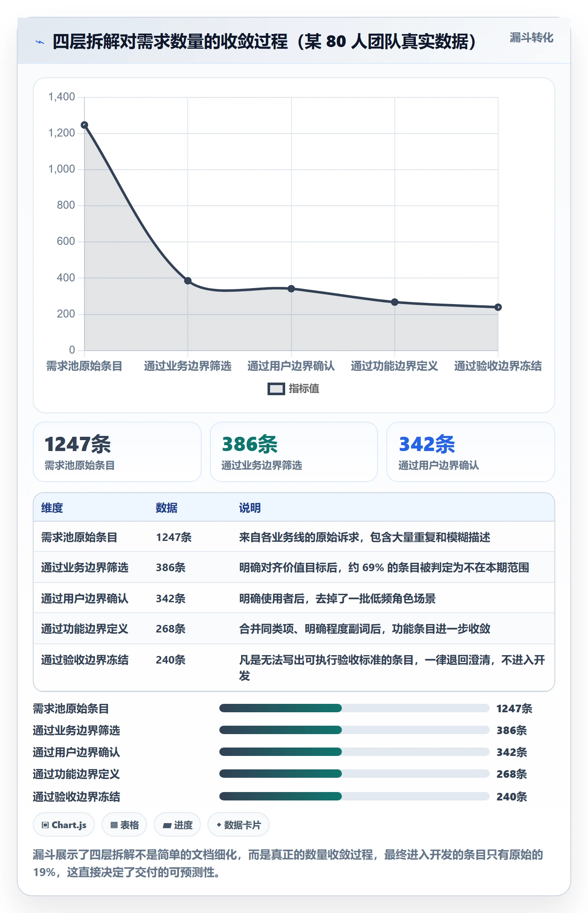Screen dimensions: 588x913
Task: Click the description 明确使用者后，去掉了一批低频角色场景
Action: pyautogui.click(x=337, y=598)
